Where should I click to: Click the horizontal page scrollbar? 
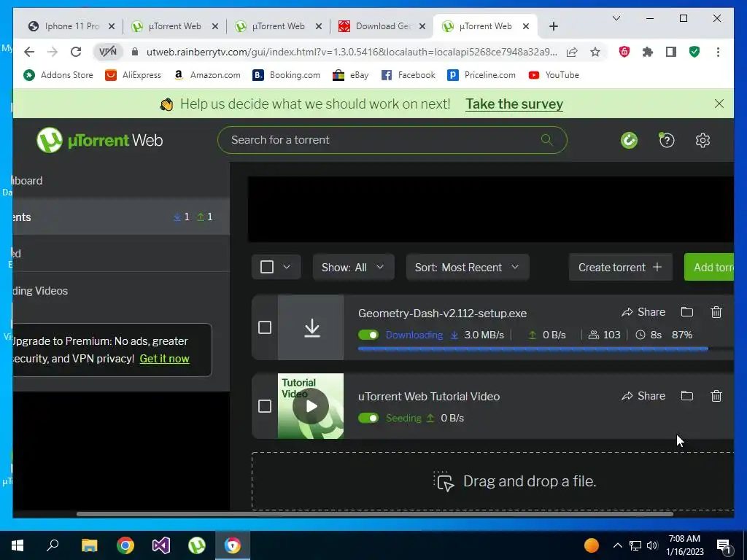coord(375,514)
